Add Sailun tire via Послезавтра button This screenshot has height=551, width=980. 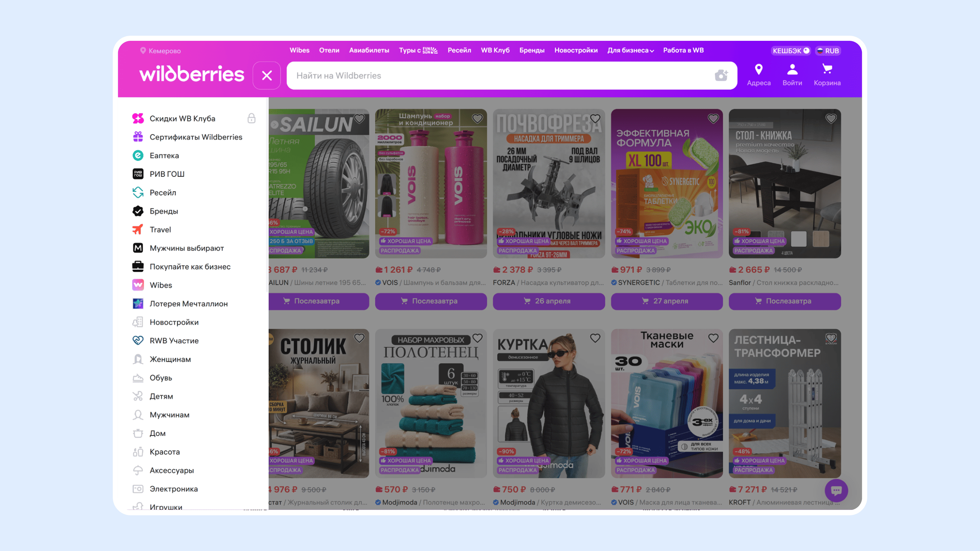coord(319,301)
